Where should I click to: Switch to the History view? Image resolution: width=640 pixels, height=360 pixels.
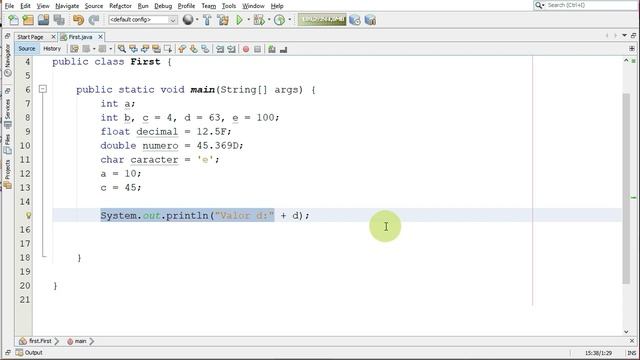[52, 49]
